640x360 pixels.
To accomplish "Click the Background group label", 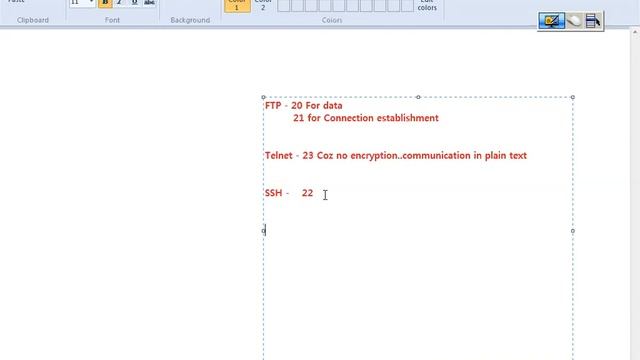I will (190, 20).
